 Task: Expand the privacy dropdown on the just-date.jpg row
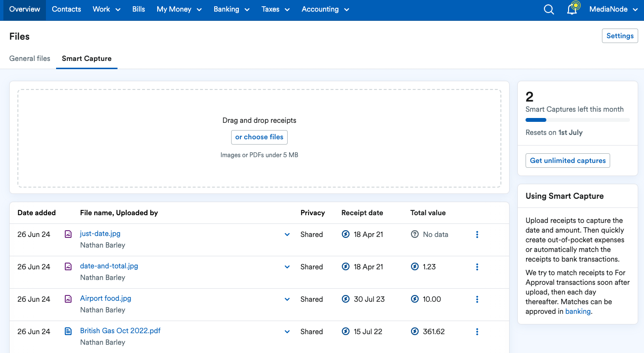[x=287, y=234]
